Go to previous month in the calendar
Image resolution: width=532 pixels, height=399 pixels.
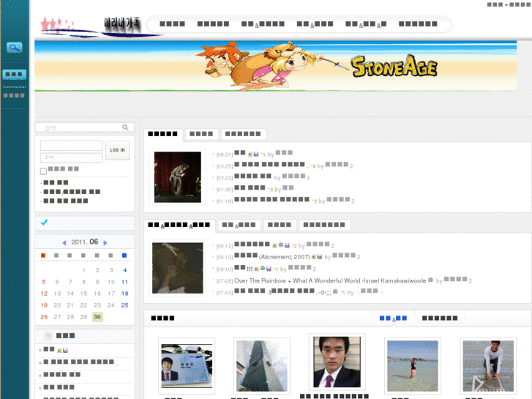pos(64,243)
